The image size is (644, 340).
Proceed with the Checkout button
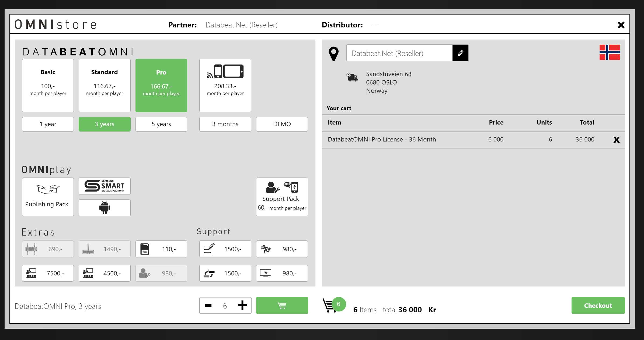tap(598, 306)
